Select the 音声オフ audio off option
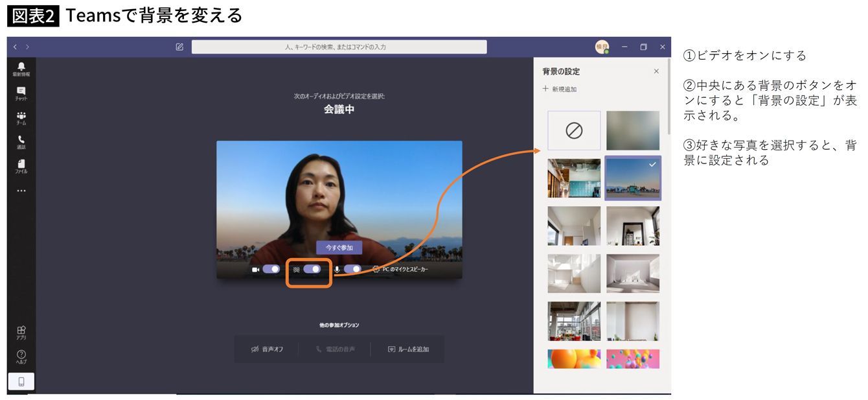868x400 pixels. pos(267,349)
